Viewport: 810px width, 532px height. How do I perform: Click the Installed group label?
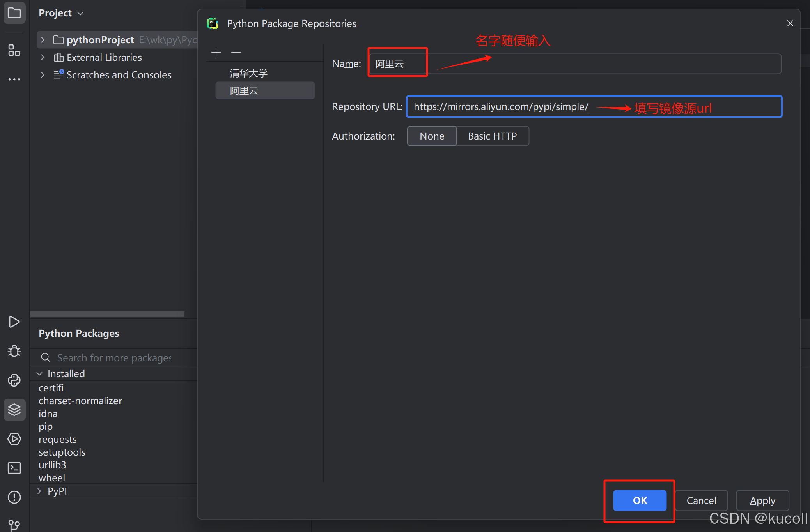tap(66, 374)
